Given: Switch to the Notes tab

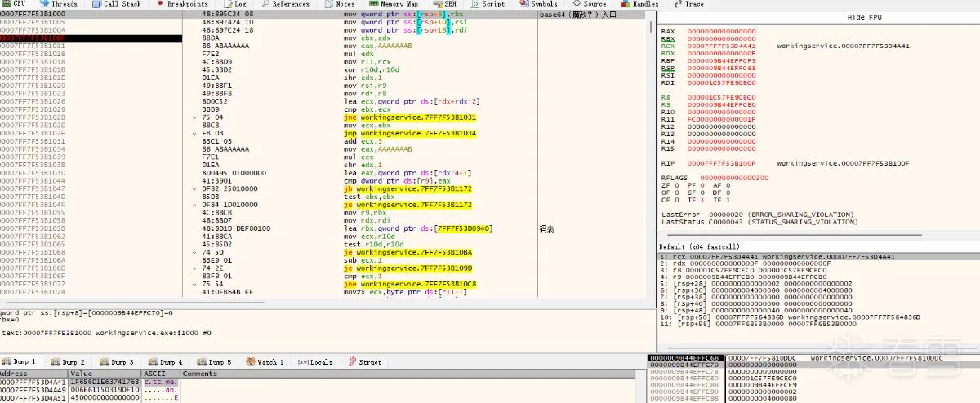Looking at the screenshot, I should coord(340,4).
